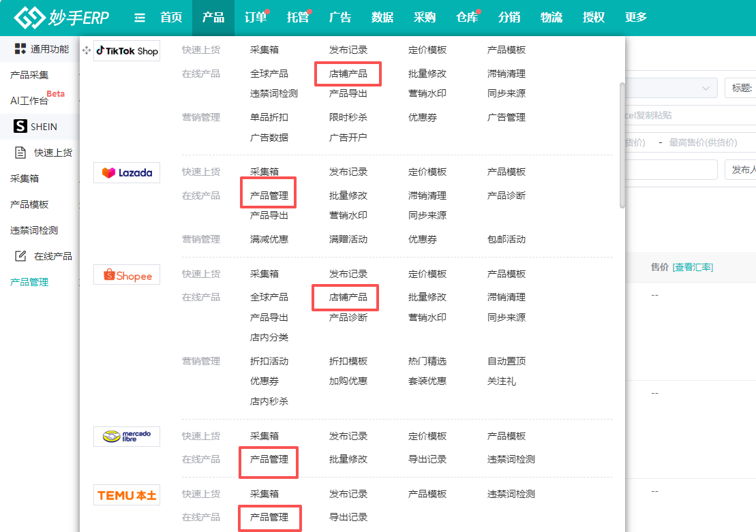Open the 广告 top menu
The image size is (756, 532).
tap(340, 18)
